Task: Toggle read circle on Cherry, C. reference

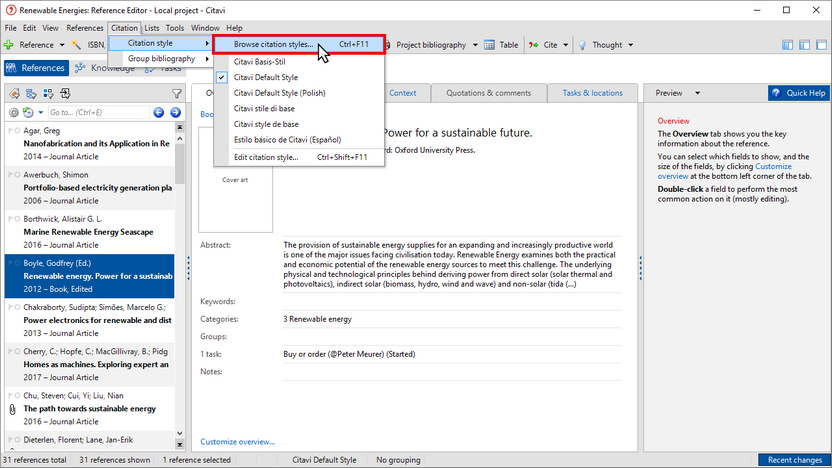Action: pyautogui.click(x=18, y=351)
